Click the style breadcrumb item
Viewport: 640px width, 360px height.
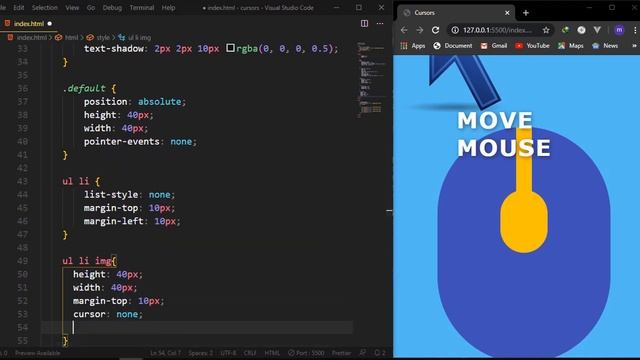click(103, 37)
